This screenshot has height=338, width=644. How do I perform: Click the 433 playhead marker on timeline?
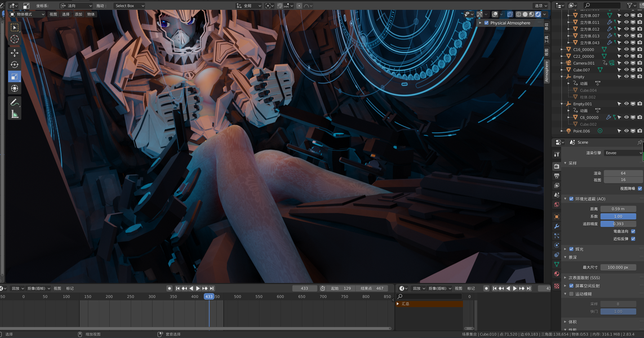[209, 296]
